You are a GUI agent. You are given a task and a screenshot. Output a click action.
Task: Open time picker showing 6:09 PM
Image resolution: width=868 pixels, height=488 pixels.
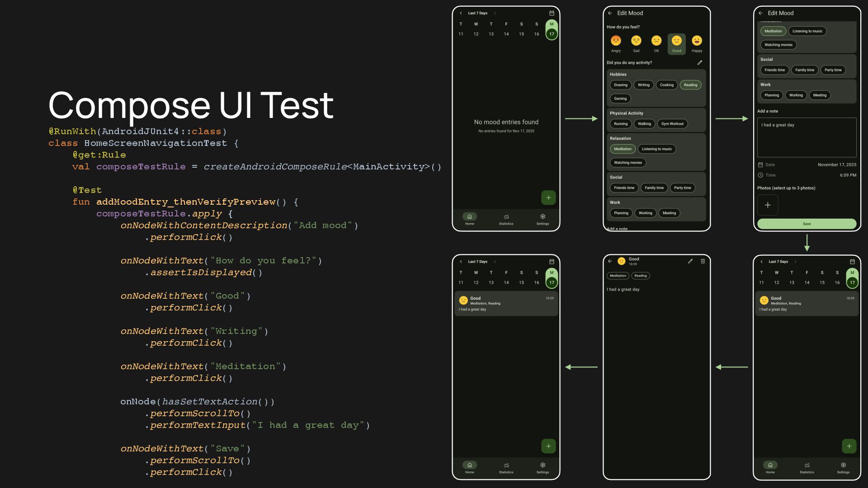coord(848,175)
